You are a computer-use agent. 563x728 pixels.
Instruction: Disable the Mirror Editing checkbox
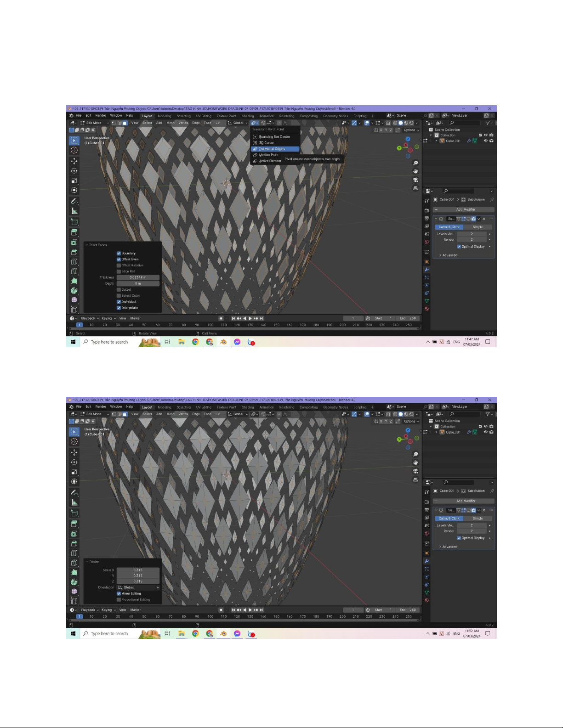pyautogui.click(x=119, y=593)
